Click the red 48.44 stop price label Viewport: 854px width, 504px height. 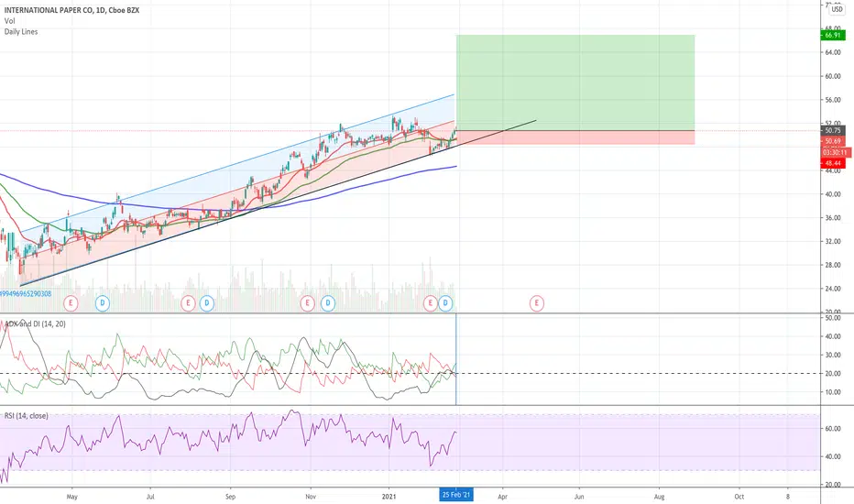point(833,163)
